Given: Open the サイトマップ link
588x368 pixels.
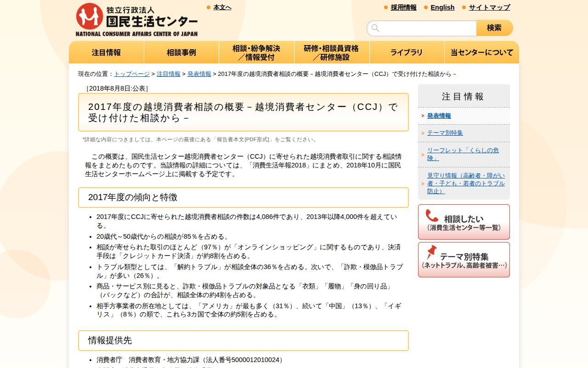Looking at the screenshot, I should click(x=489, y=7).
